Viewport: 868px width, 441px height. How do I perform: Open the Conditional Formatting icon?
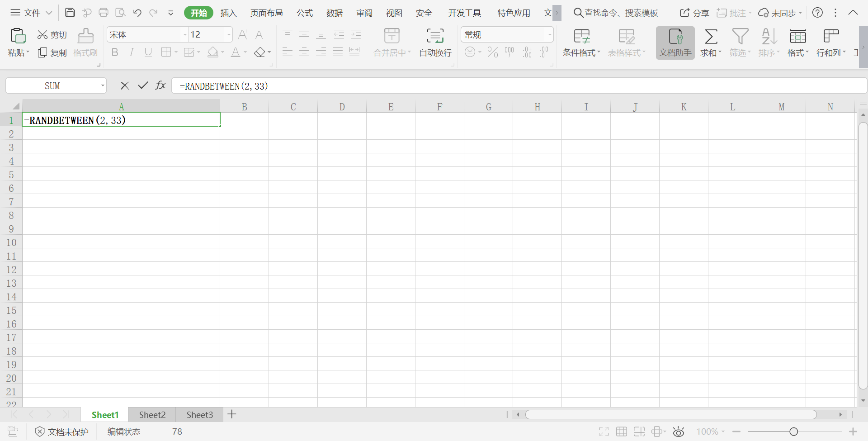click(581, 36)
